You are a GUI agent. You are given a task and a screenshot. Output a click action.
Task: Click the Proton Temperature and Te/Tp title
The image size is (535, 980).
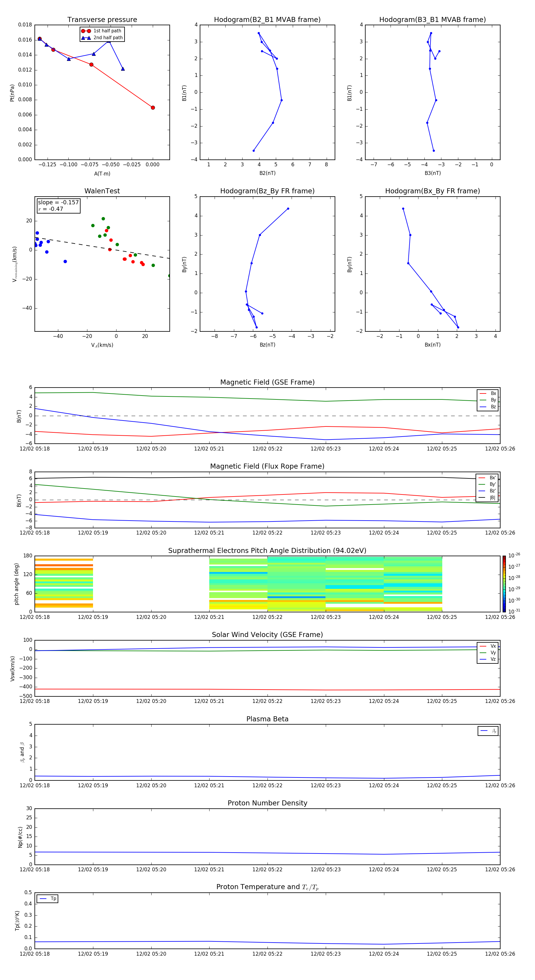pyautogui.click(x=267, y=887)
